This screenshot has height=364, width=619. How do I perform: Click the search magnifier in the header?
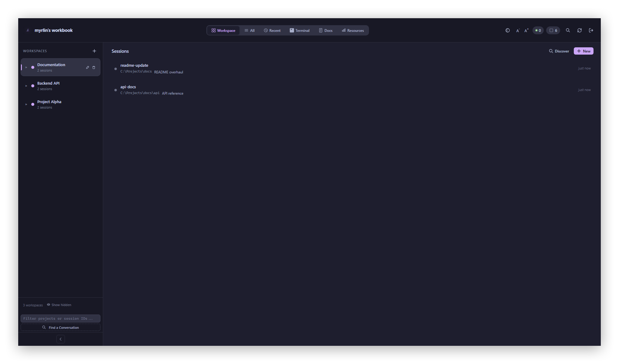[x=568, y=30]
